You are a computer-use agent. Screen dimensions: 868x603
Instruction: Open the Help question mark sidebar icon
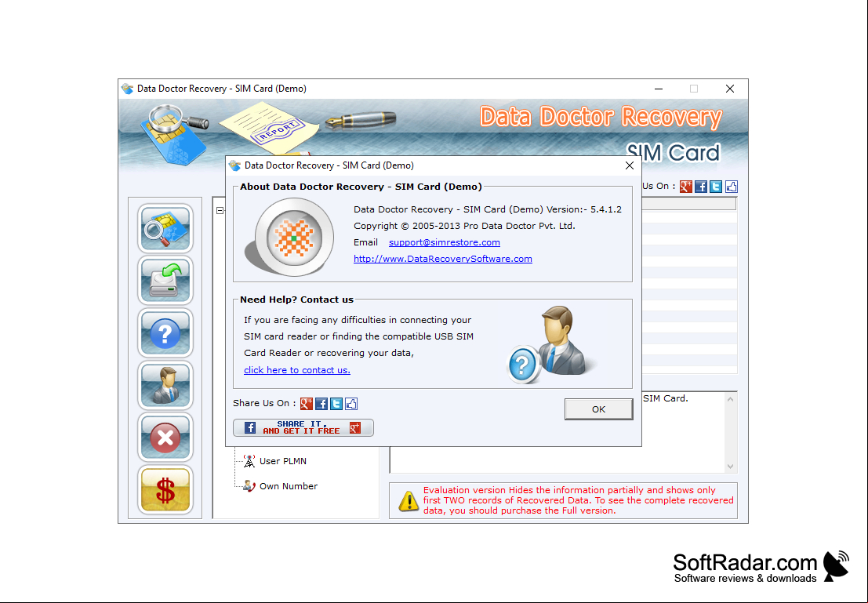click(x=165, y=332)
